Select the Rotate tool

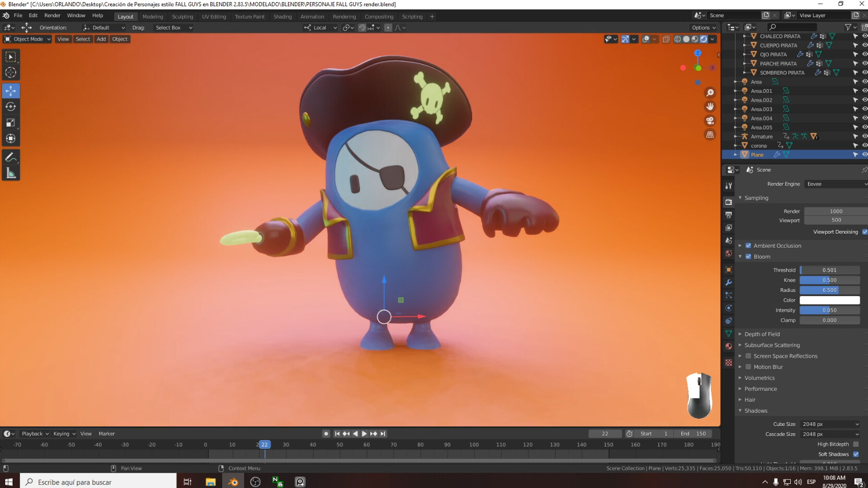pos(10,106)
